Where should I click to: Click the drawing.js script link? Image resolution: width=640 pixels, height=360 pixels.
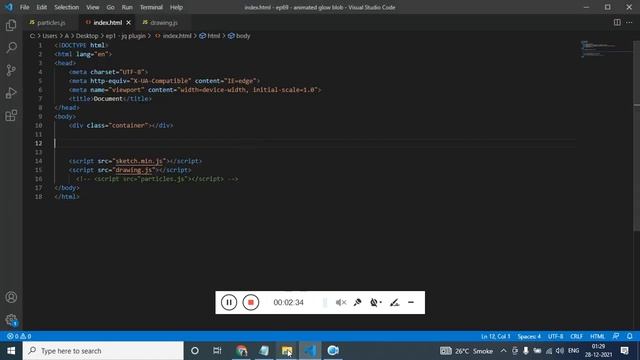pos(134,170)
